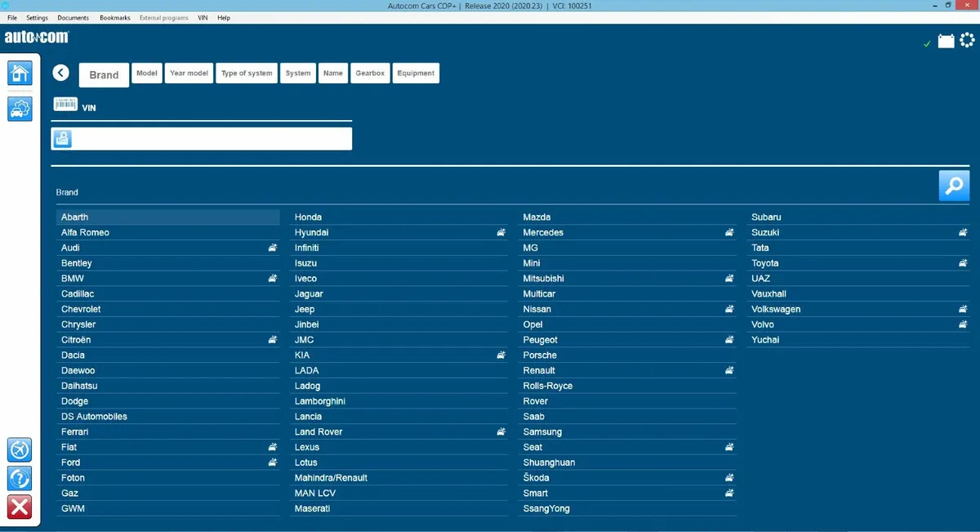Pick Mercedes from the brand list

pos(543,233)
